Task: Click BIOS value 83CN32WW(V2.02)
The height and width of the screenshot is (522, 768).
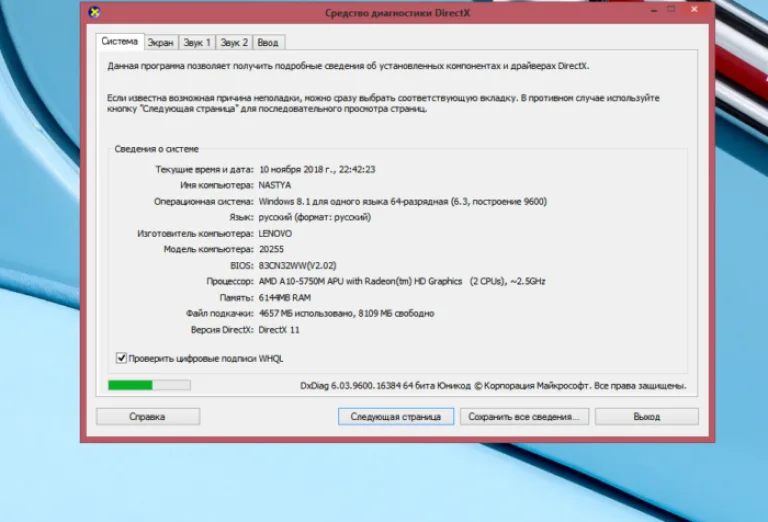Action: click(297, 265)
